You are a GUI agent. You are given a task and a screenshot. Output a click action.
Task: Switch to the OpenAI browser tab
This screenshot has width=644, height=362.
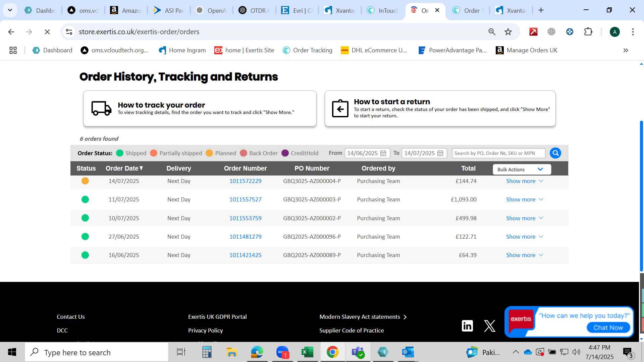(x=211, y=10)
